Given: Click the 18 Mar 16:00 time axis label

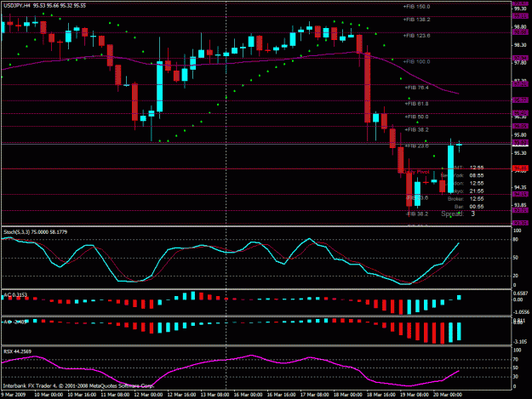Looking at the screenshot, I should tap(381, 395).
